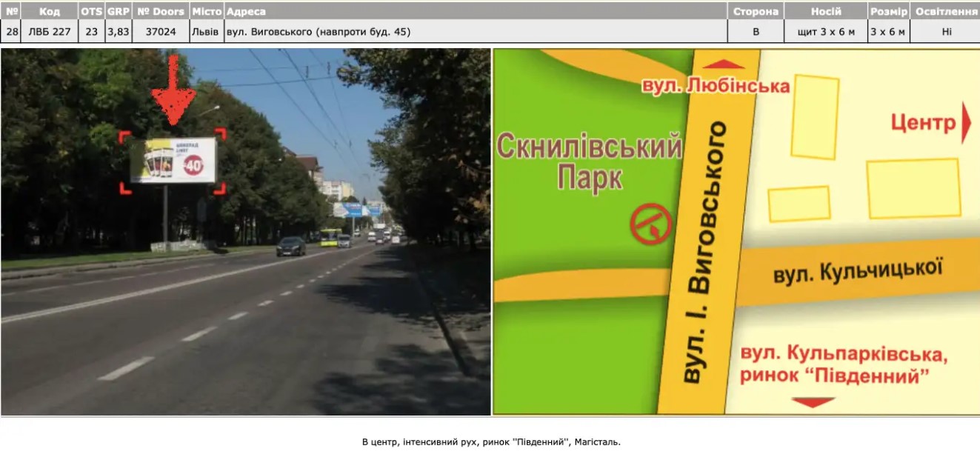Click the red down arrow below ринок Південний
The height and width of the screenshot is (460, 980).
(813, 402)
